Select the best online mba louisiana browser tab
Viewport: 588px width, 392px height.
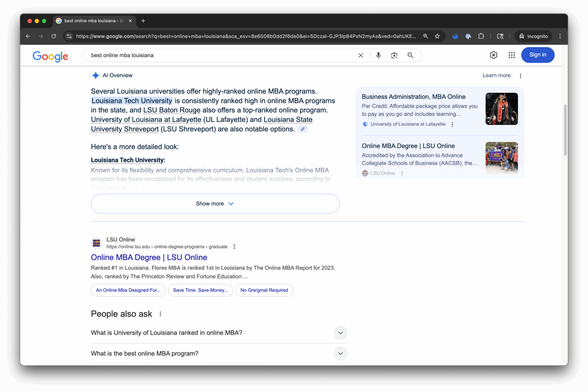(x=94, y=21)
